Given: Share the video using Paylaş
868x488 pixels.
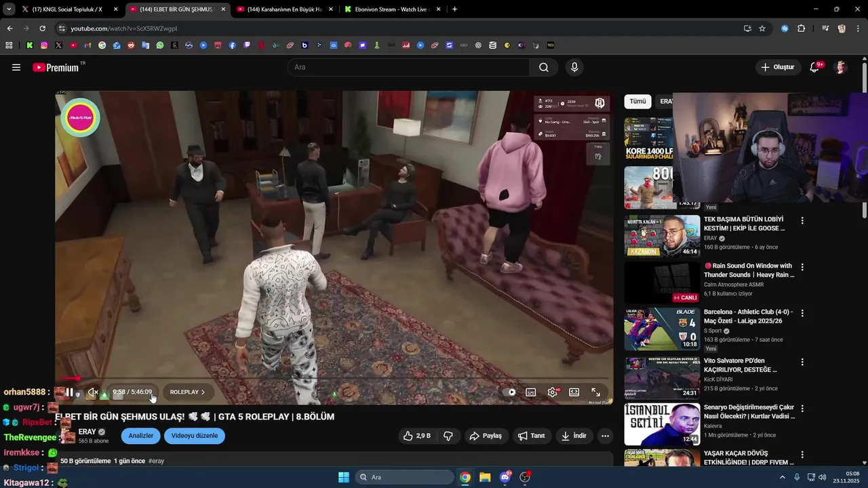Looking at the screenshot, I should pos(486,436).
